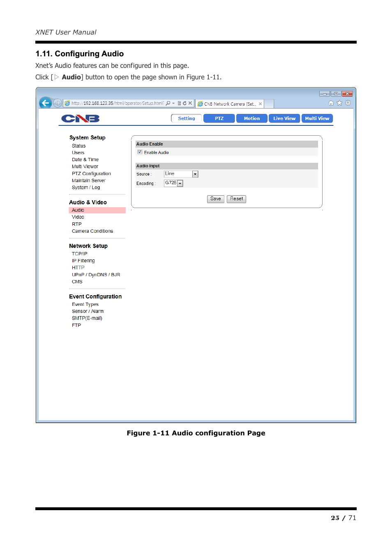Screen dimensions: 392x555
Task: Open the Sensor / Alarm link
Action: (x=88, y=311)
